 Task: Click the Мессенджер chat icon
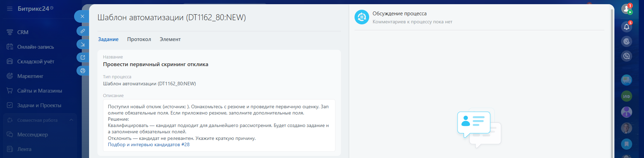10,134
